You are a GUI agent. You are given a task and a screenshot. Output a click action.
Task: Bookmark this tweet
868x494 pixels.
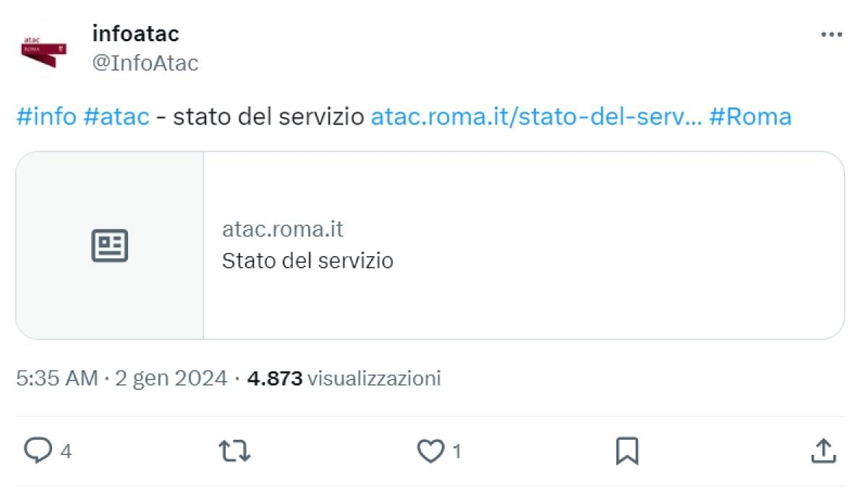(626, 451)
